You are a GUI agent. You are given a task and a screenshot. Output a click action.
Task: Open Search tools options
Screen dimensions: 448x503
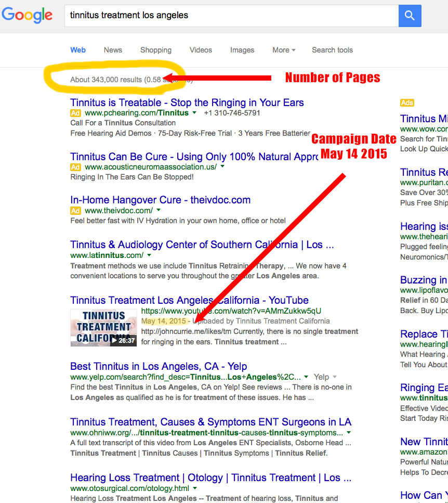(332, 50)
